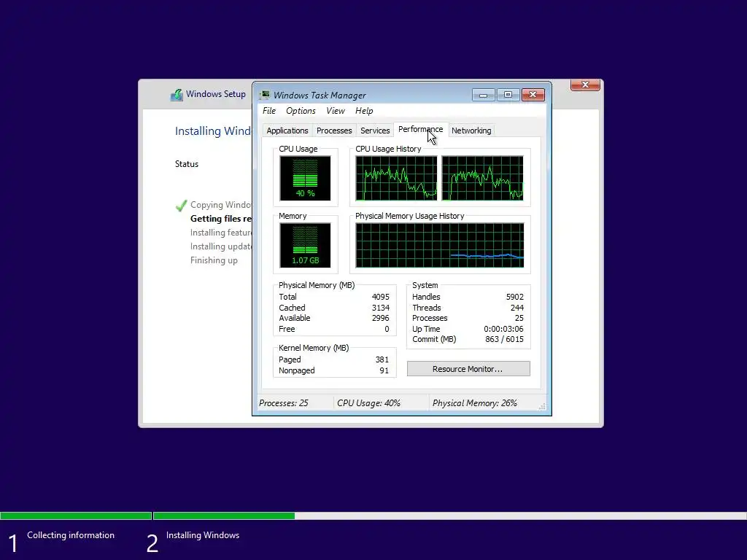Open the File menu
Image resolution: width=747 pixels, height=560 pixels.
[x=269, y=111]
